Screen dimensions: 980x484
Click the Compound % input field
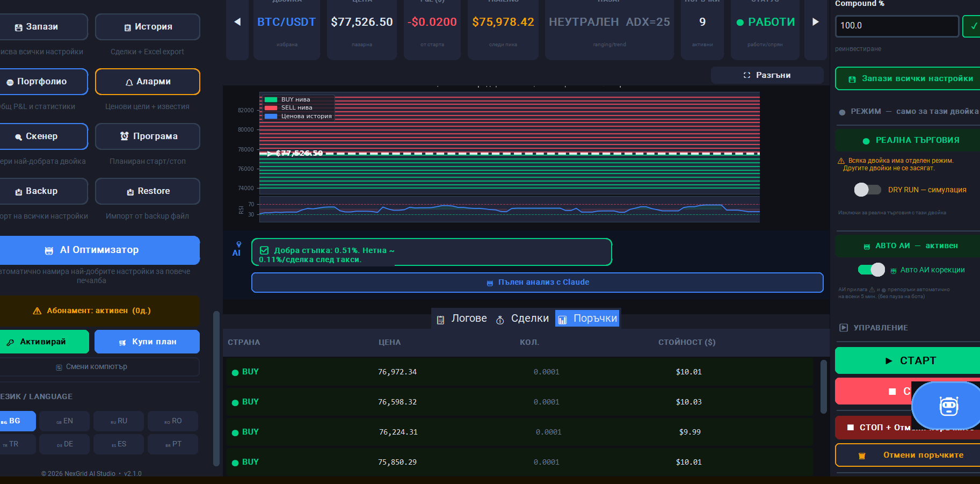coord(897,26)
